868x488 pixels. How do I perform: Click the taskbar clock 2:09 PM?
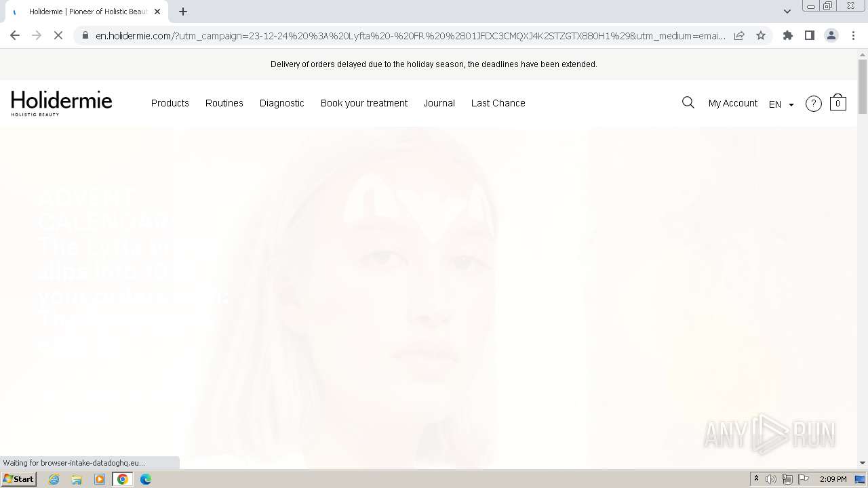pos(833,479)
